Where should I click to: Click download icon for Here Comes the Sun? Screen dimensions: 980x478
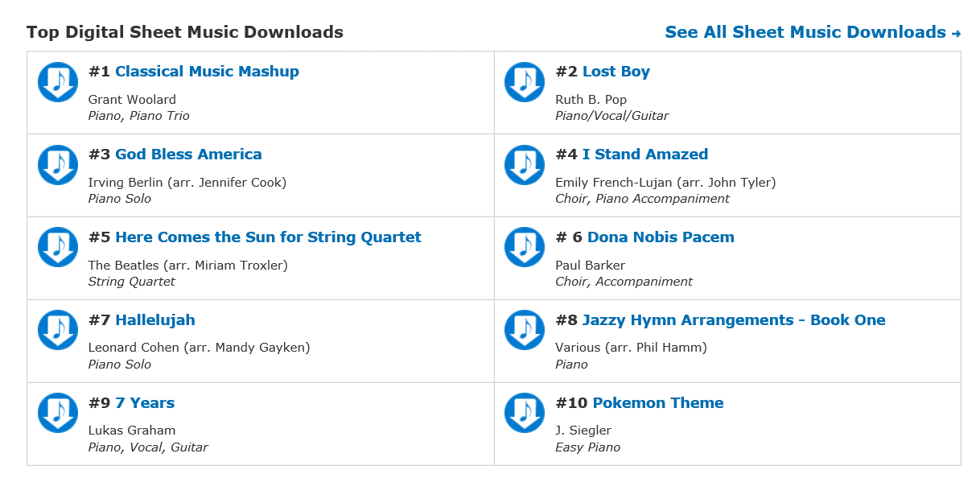click(57, 247)
